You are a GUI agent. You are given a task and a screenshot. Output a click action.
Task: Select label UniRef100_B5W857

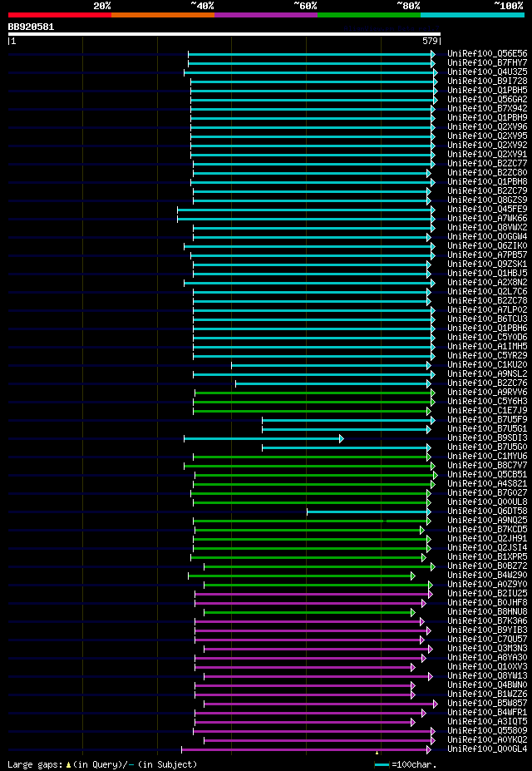click(487, 704)
